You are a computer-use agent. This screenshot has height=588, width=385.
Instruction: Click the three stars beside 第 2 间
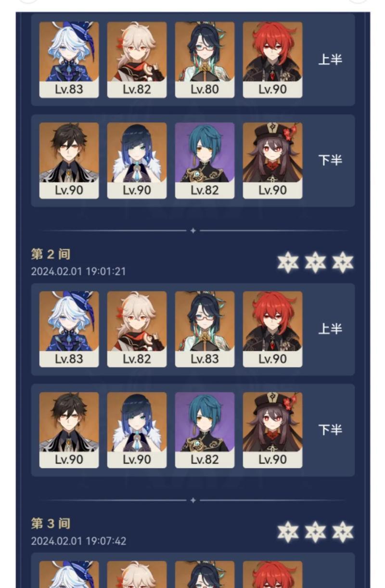click(x=315, y=262)
